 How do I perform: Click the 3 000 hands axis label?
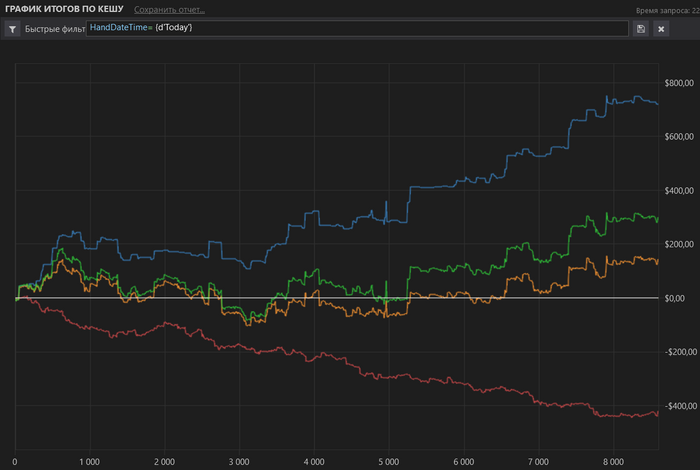[239, 462]
